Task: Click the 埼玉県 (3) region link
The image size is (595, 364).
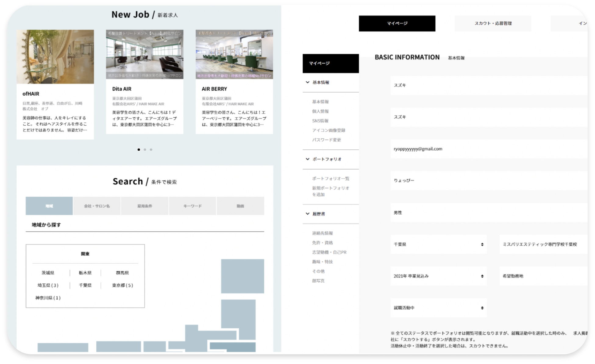Action: click(x=48, y=285)
